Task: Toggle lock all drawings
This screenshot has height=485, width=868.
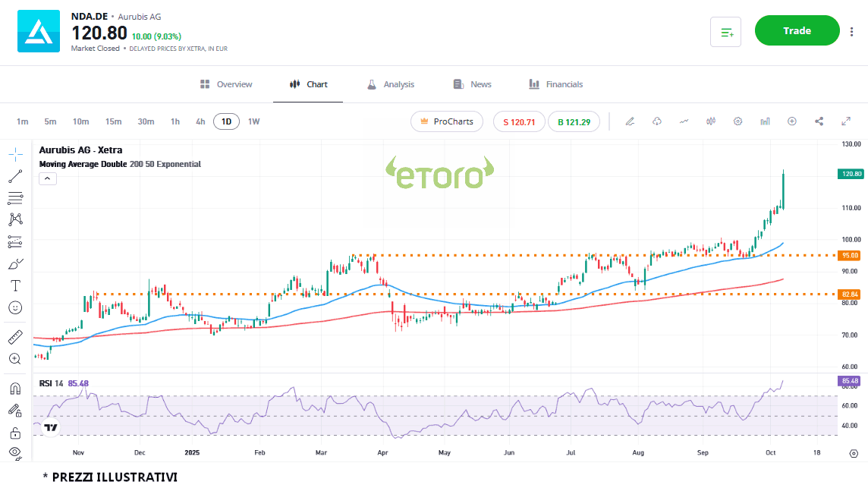Action: tap(15, 433)
